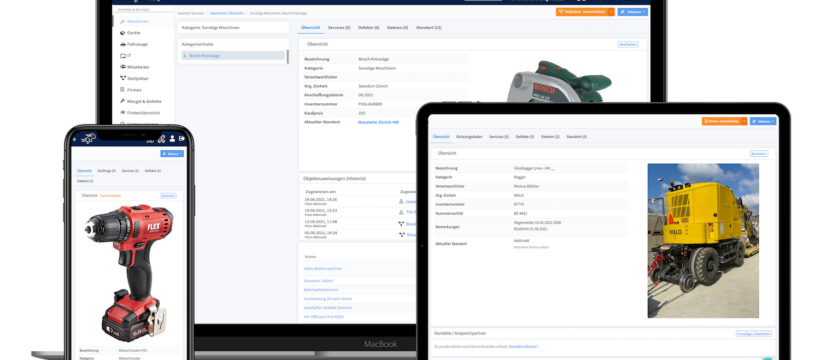Screen dimensions: 820x360
Task: Select Übersicht tab on tablet
Action: 441,137
